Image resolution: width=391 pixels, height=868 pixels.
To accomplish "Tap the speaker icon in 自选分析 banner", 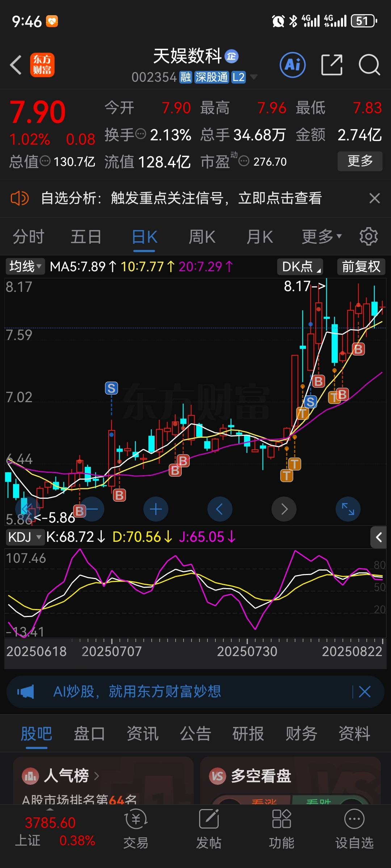I will 20,198.
